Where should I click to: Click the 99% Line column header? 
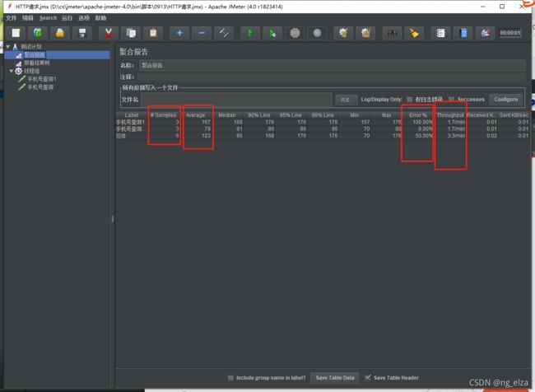pyautogui.click(x=323, y=115)
